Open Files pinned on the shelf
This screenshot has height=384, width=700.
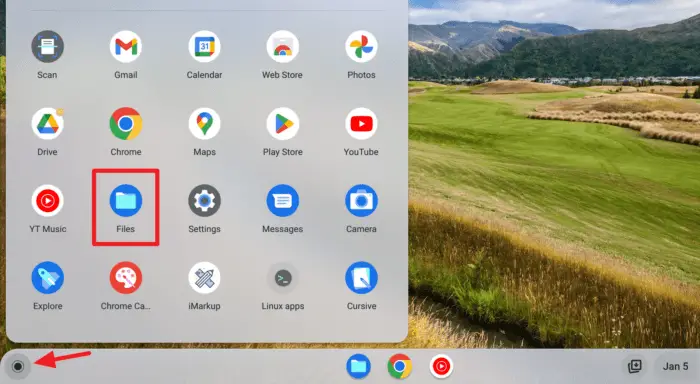click(x=358, y=366)
